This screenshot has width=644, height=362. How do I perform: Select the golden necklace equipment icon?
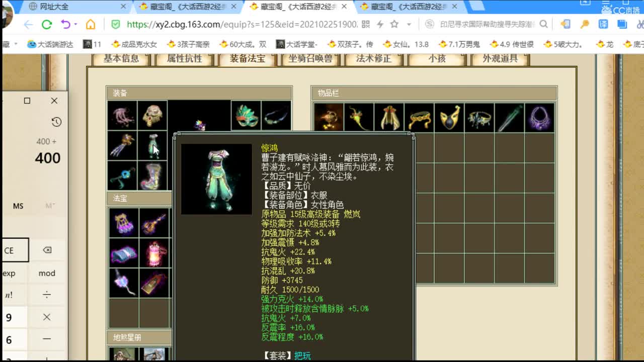pyautogui.click(x=152, y=116)
